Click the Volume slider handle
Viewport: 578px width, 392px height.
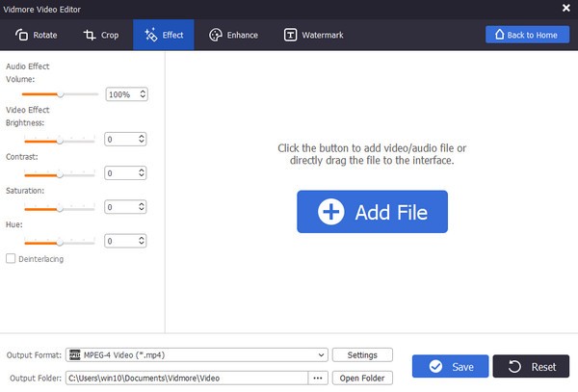point(60,94)
